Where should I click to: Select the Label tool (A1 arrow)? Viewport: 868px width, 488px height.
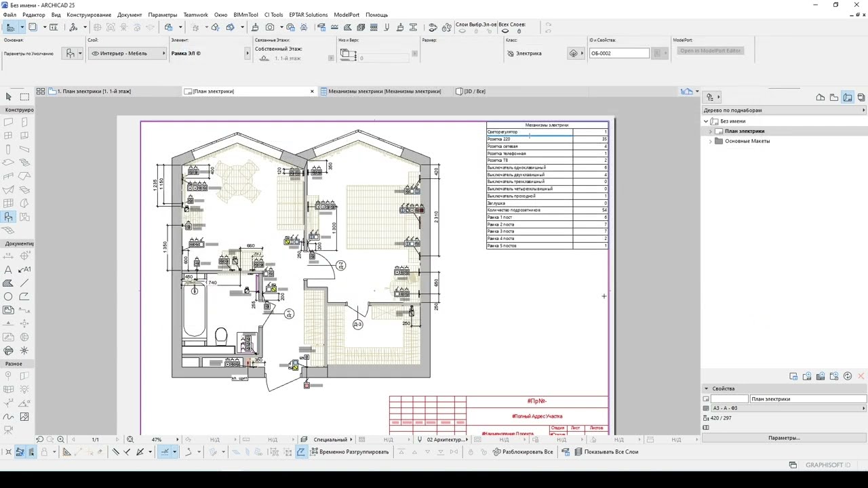coord(24,270)
